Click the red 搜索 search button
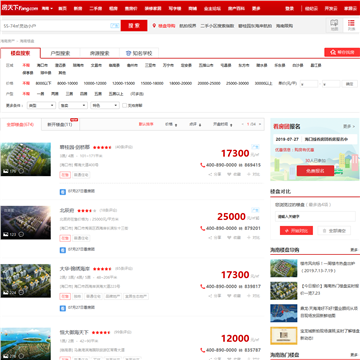The width and height of the screenshot is (360, 360). click(134, 26)
